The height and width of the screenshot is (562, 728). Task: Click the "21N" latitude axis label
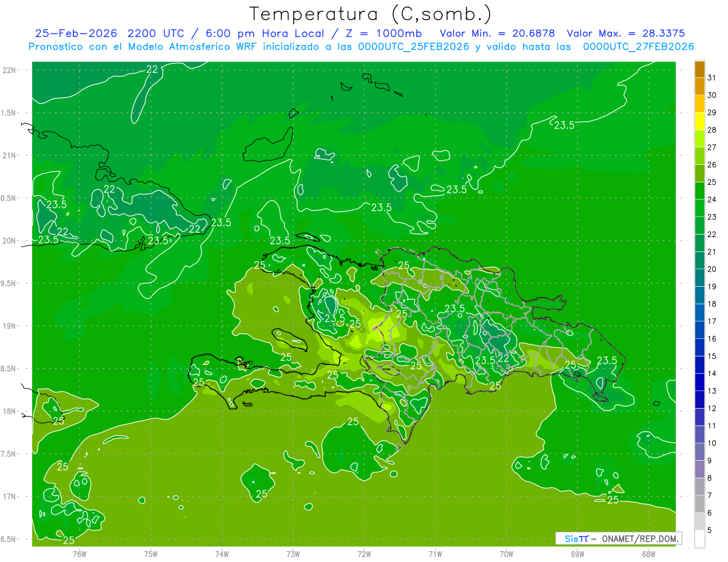coord(10,155)
